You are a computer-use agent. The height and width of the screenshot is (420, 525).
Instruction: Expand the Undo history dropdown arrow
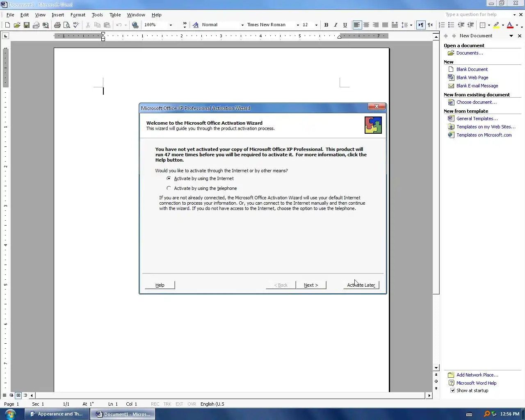pyautogui.click(x=126, y=25)
